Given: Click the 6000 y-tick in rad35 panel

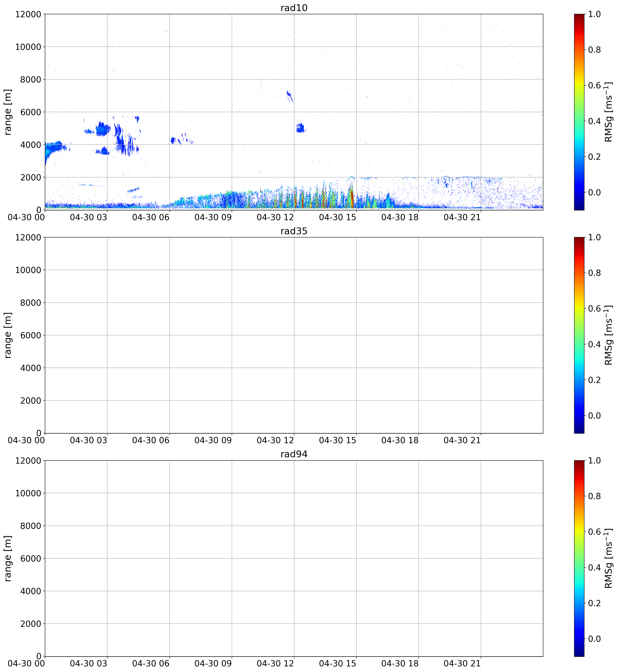Looking at the screenshot, I should coord(31,335).
